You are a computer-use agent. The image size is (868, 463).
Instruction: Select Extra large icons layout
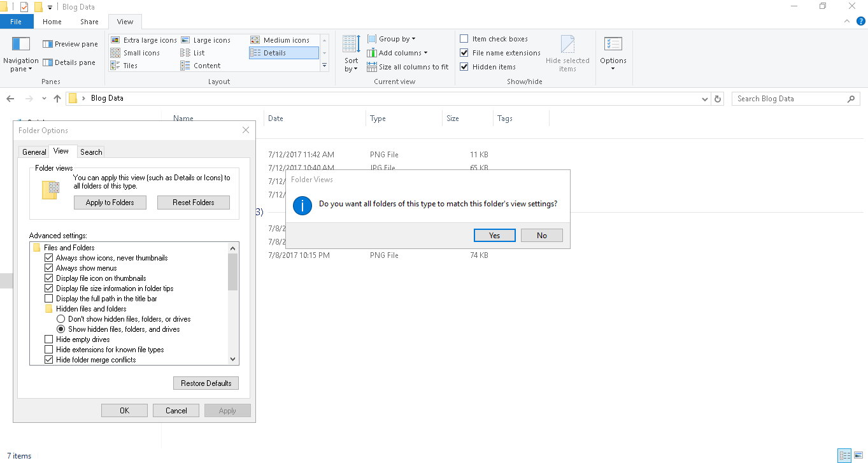(x=144, y=39)
